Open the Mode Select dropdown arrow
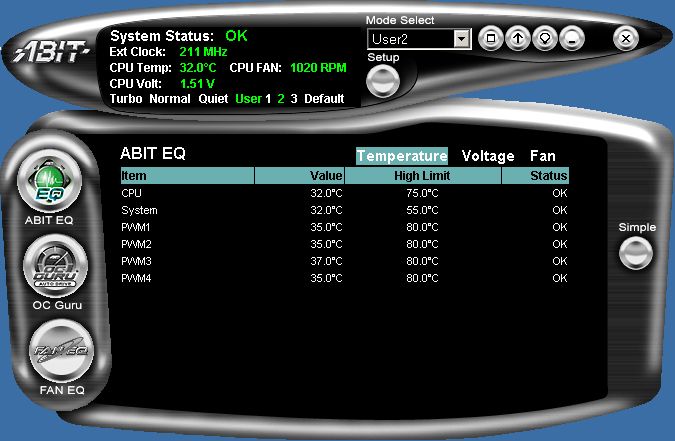Viewport: 675px width, 441px height. (461, 39)
